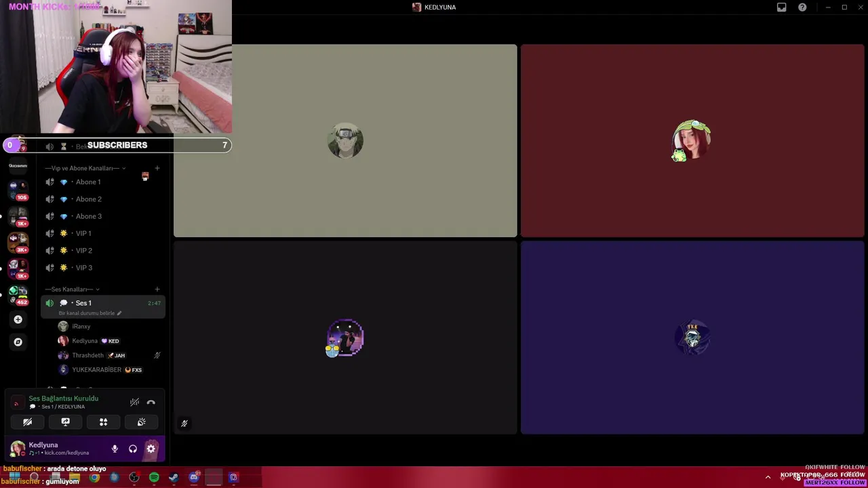Open Discover servers compass icon
Viewport: 868px width, 488px height.
tap(18, 342)
